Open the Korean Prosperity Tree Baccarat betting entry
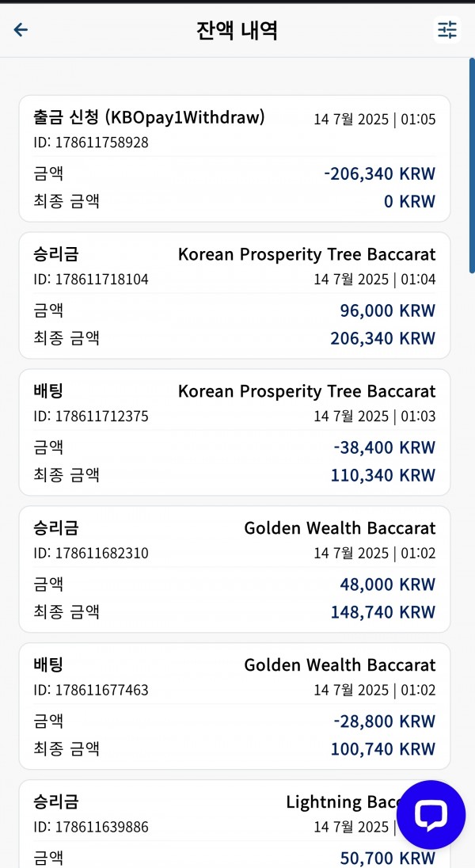Viewport: 475px width, 868px height. [235, 432]
